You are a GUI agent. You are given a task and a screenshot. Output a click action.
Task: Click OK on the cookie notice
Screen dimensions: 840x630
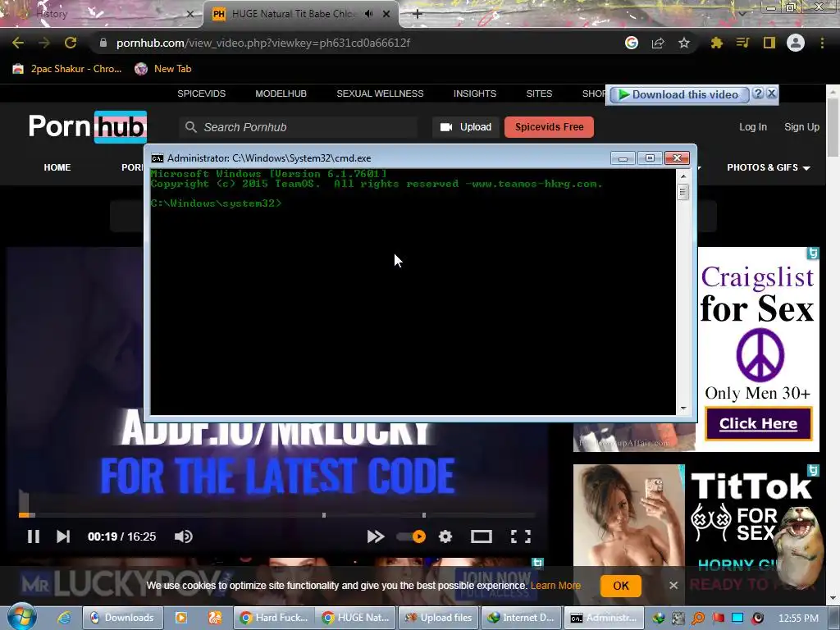(x=620, y=586)
